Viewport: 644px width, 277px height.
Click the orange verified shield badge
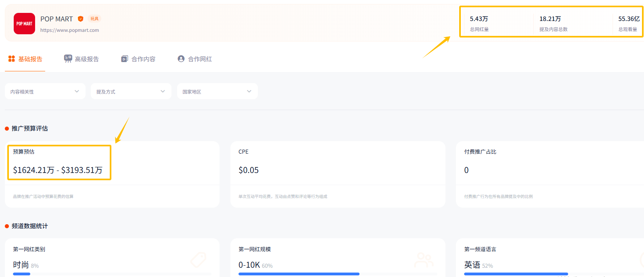[81, 19]
